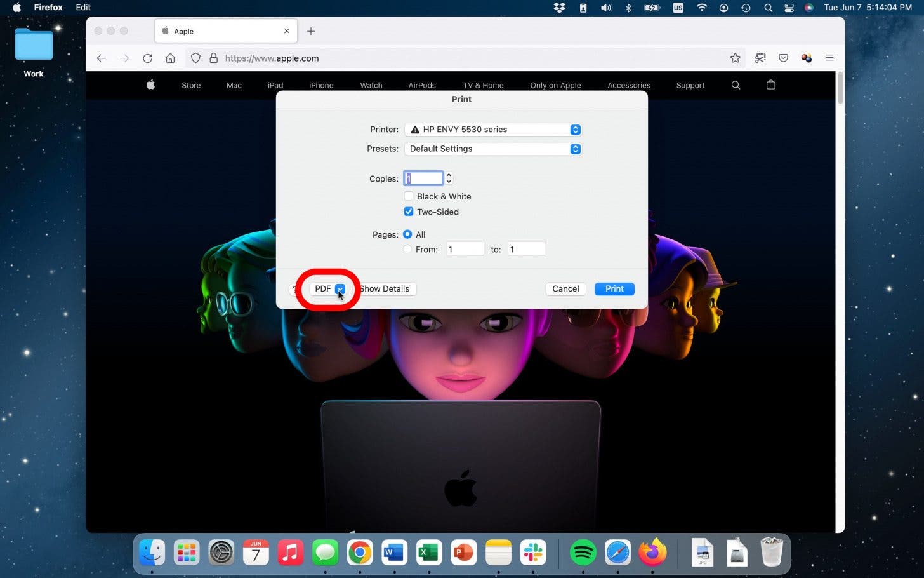This screenshot has height=578, width=924.
Task: Open Store in Apple site navigation
Action: (191, 85)
